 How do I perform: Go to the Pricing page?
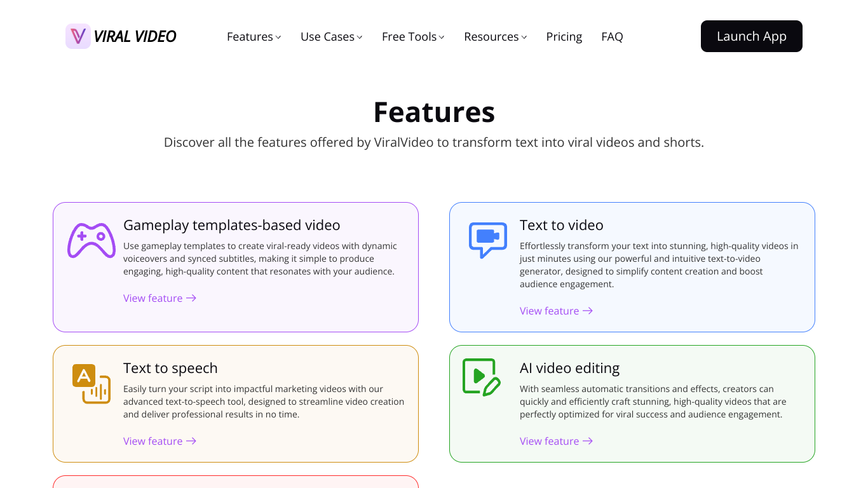pyautogui.click(x=564, y=37)
